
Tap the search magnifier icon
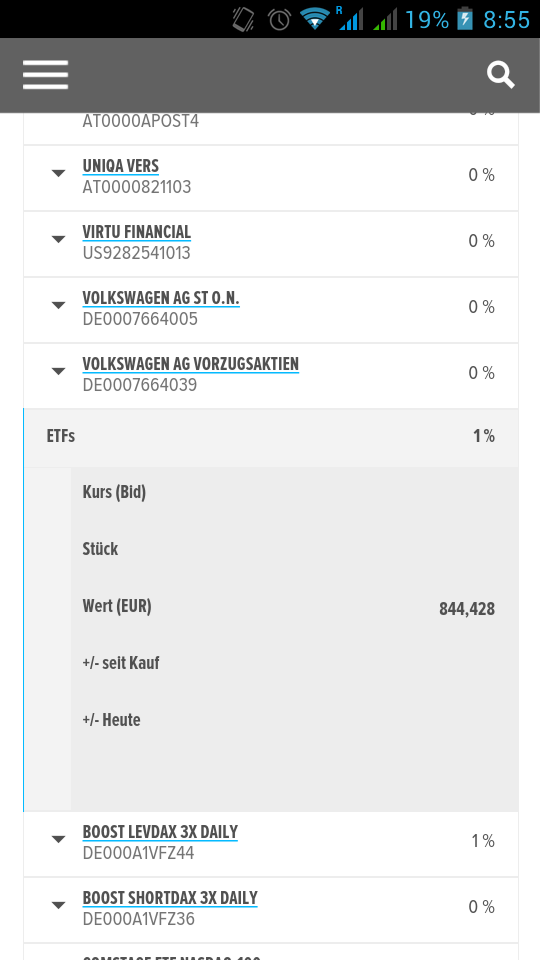point(501,75)
